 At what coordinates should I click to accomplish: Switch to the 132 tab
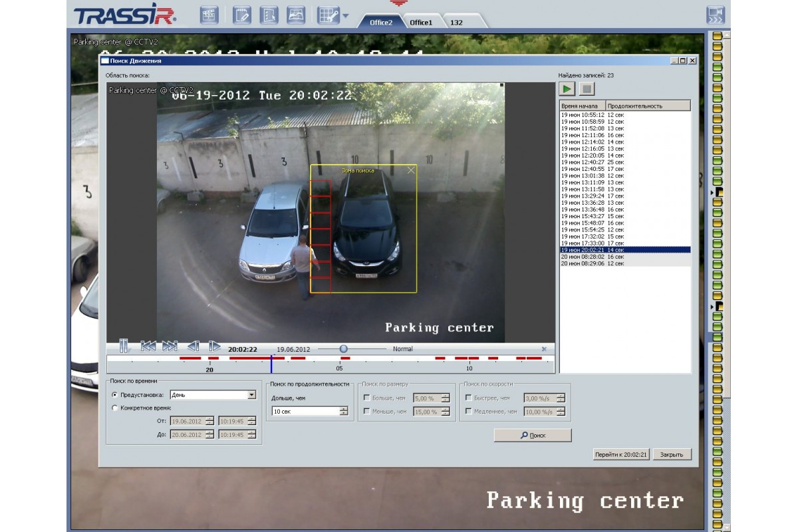click(456, 22)
